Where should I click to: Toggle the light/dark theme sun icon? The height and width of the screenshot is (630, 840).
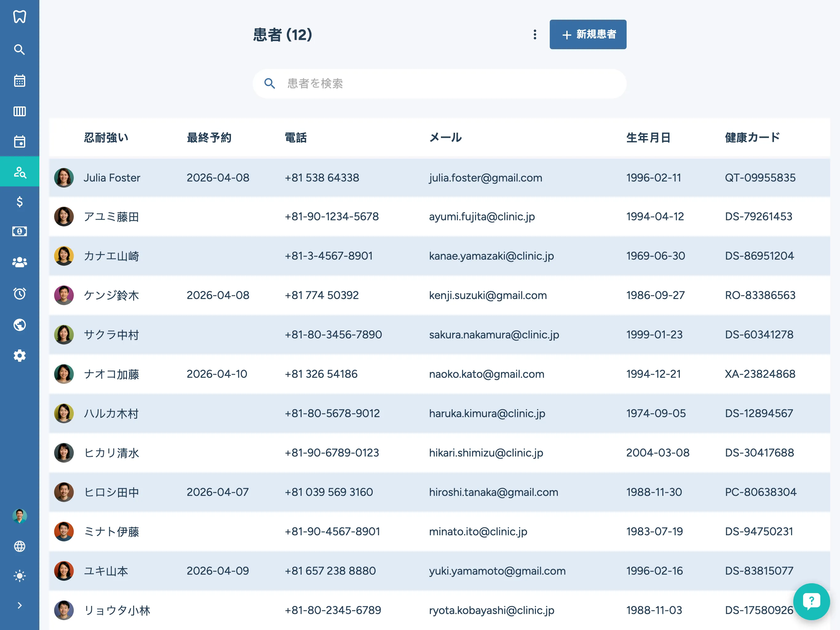tap(19, 576)
